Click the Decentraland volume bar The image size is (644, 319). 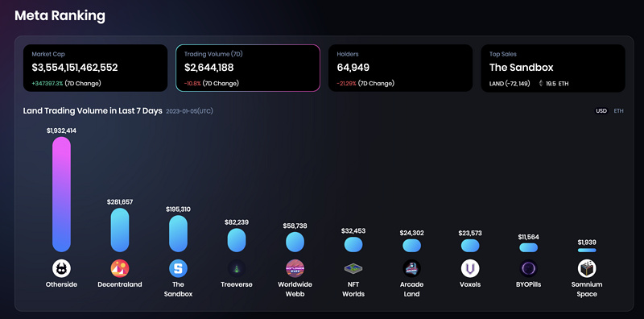[120, 230]
